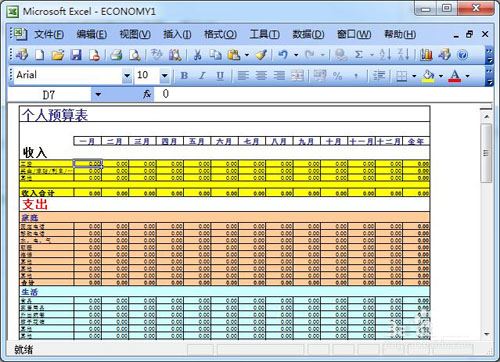Open the 视图(V) menu
Screen dimensions: 500x362
point(135,34)
